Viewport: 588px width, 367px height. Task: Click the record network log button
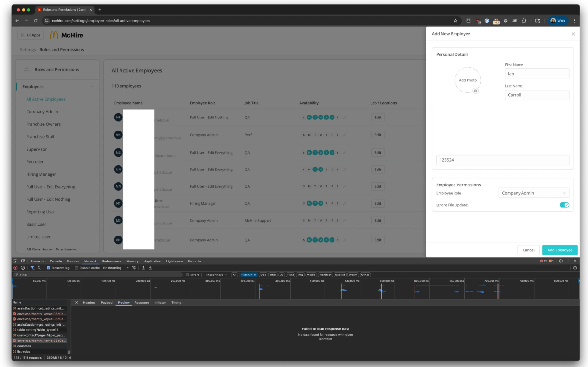pyautogui.click(x=15, y=268)
